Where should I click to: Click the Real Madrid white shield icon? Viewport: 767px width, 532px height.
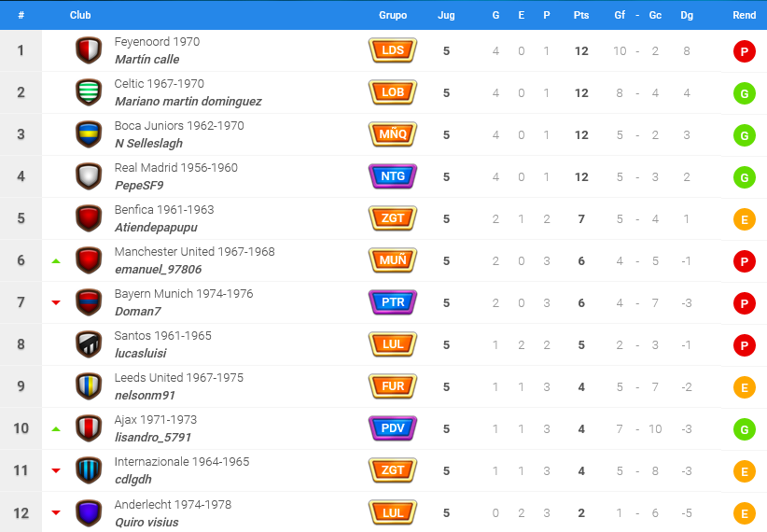[89, 176]
